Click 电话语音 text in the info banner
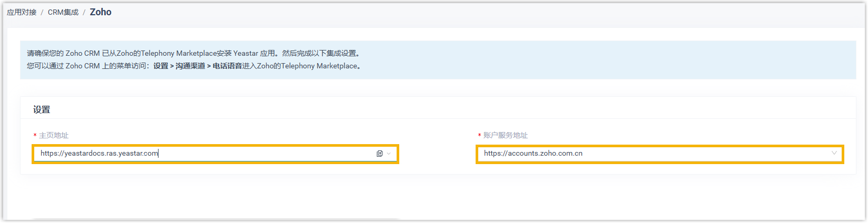Viewport: 868px width, 223px height. click(x=227, y=66)
